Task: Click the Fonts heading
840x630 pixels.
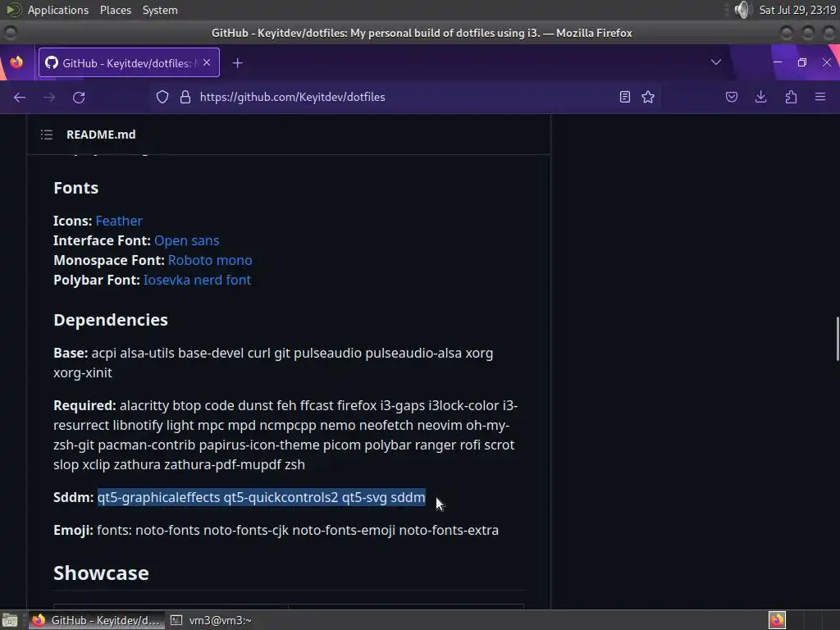Action: point(76,188)
